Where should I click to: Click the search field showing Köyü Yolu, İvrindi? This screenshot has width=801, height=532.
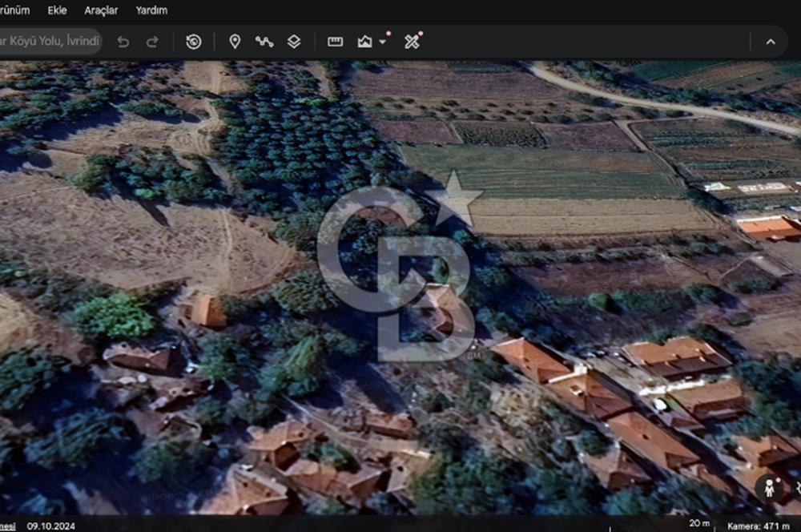50,41
